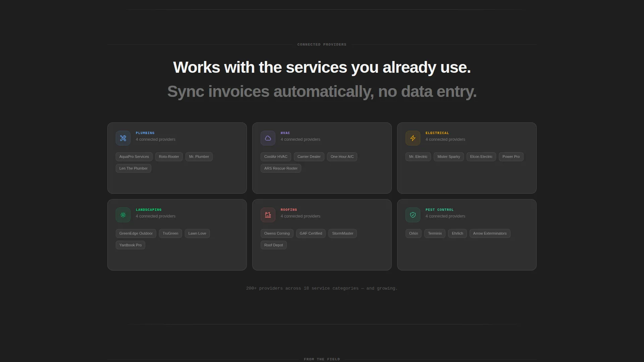Screen dimensions: 644x362
Task: Click the CONNECTED PROVIDERS section label
Action: [x=322, y=45]
